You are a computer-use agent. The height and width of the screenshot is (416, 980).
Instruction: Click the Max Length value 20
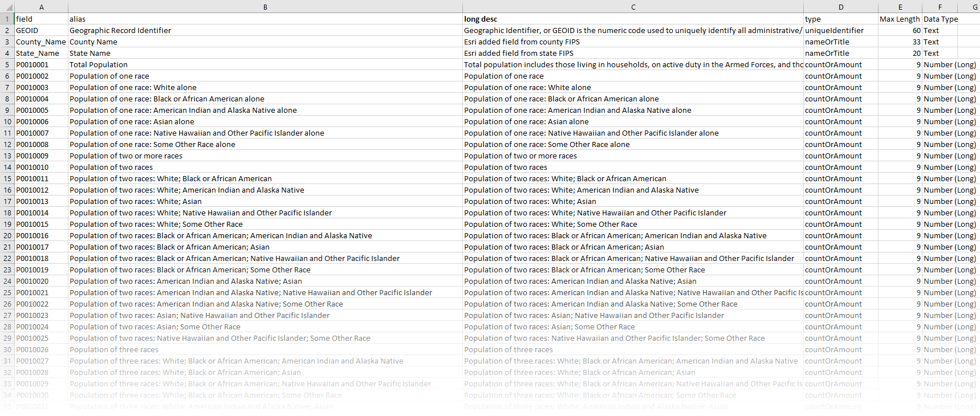coord(900,53)
